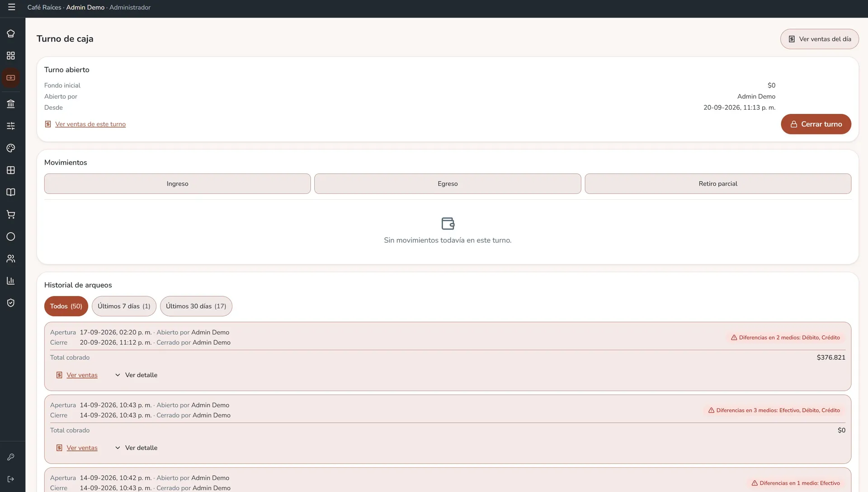This screenshot has height=492, width=868.
Task: Add an 'Egreso' movement
Action: click(448, 184)
